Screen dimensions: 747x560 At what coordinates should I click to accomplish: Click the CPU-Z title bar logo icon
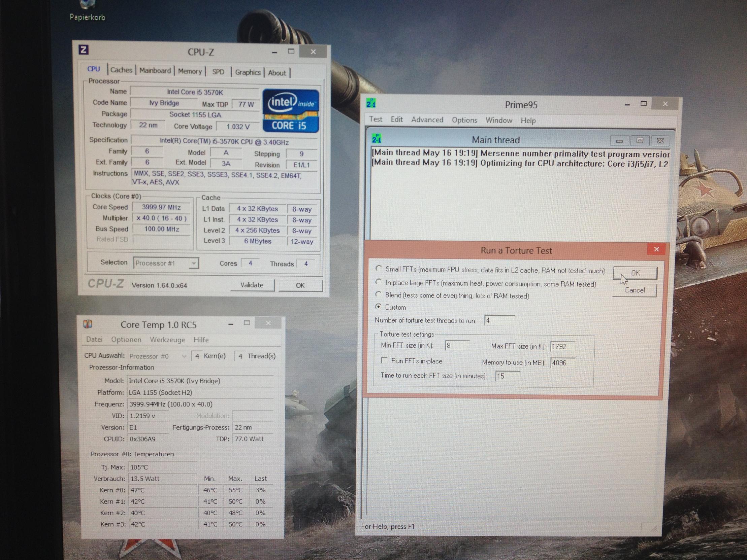click(84, 50)
